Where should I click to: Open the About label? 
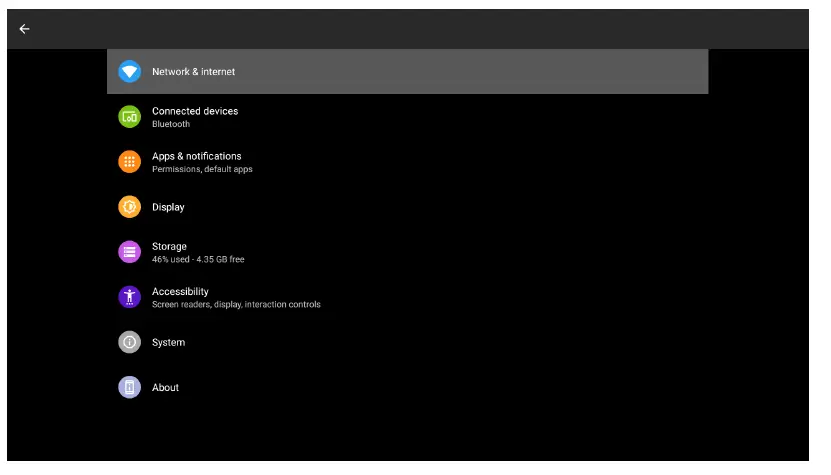coord(165,387)
